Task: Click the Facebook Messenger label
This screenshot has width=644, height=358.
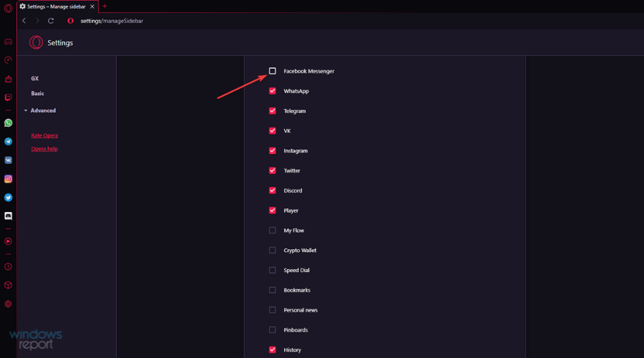Action: [x=309, y=71]
